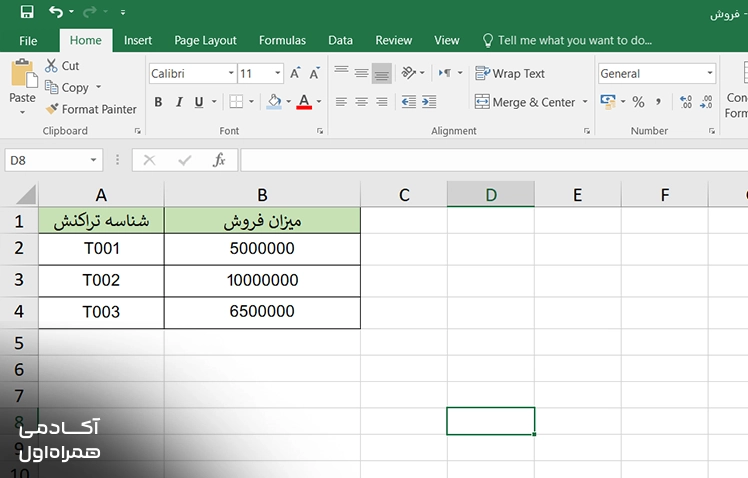Open the Formulas tab
The width and height of the screenshot is (748, 478).
(282, 41)
